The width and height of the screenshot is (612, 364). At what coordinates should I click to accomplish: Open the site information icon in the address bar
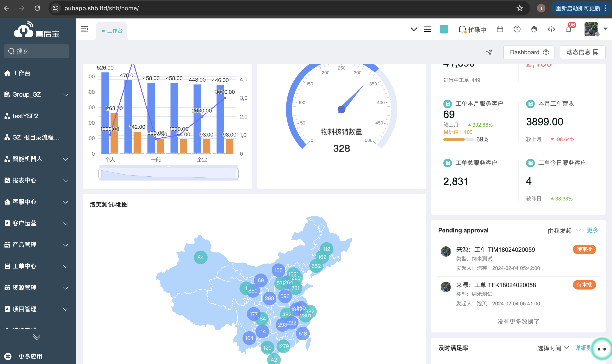click(x=56, y=8)
